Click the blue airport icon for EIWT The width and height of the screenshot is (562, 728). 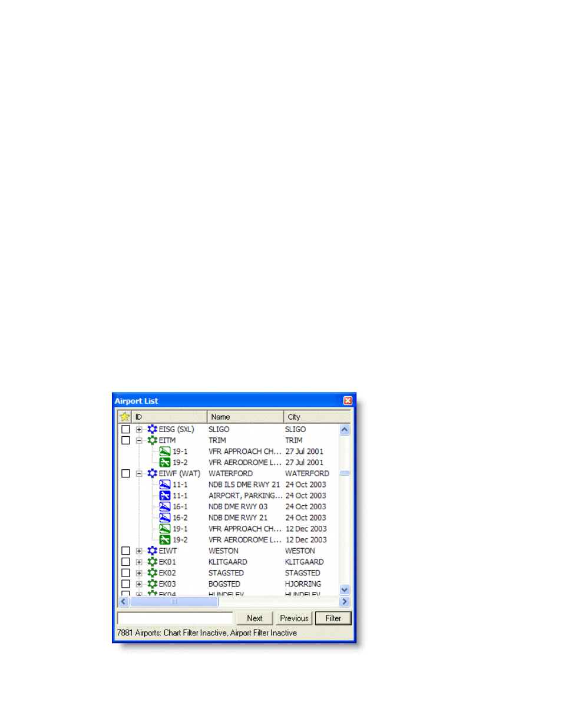pos(153,551)
